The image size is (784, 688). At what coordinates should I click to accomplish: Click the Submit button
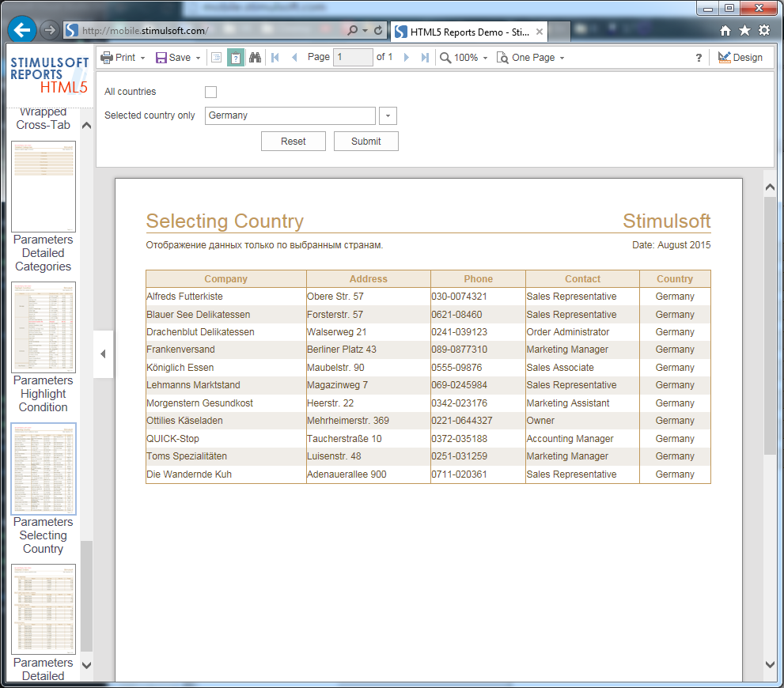click(x=366, y=142)
